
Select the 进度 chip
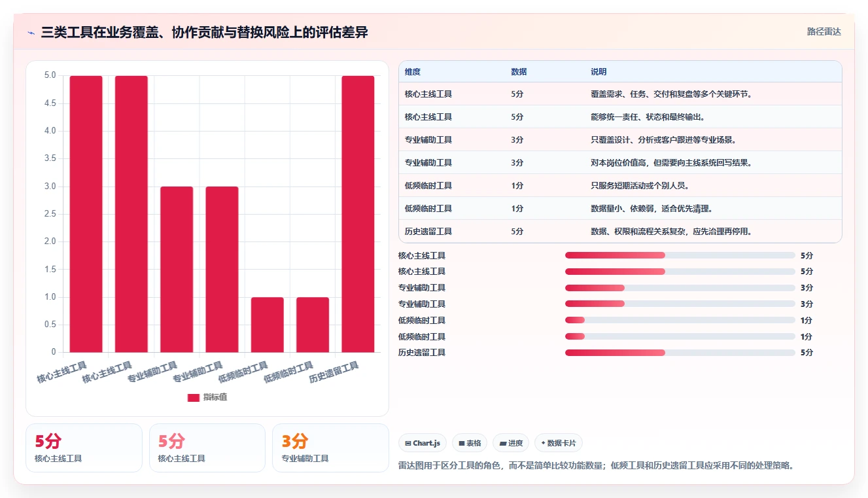click(511, 443)
